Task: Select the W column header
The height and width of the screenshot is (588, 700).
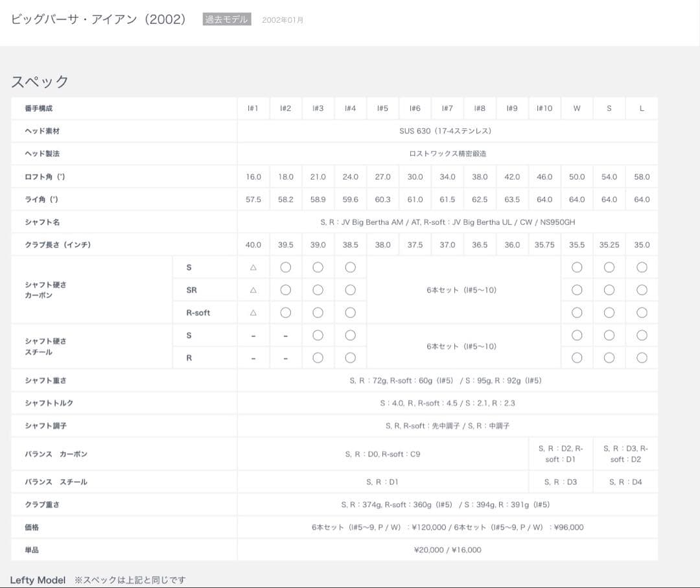Action: pyautogui.click(x=577, y=108)
